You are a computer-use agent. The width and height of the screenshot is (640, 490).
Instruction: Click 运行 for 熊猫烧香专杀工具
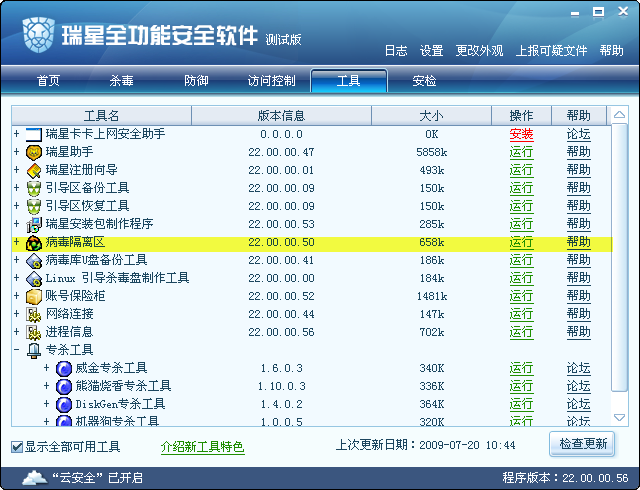[x=521, y=386]
